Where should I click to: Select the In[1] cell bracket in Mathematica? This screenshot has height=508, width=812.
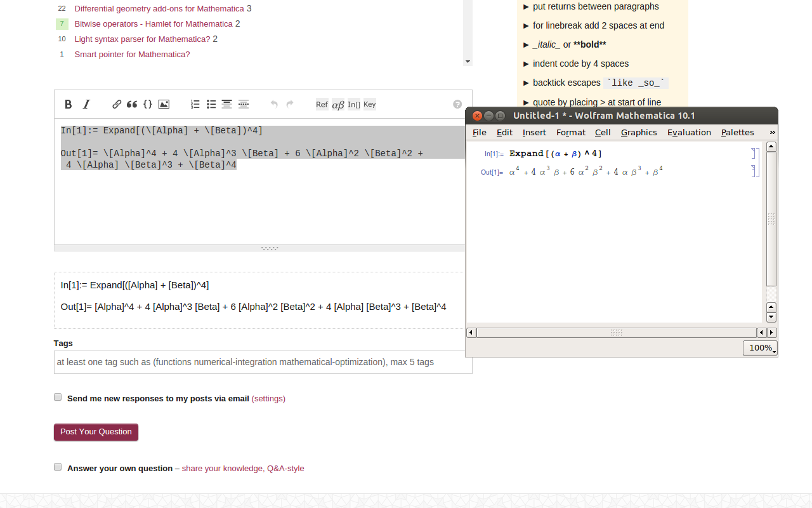point(754,153)
